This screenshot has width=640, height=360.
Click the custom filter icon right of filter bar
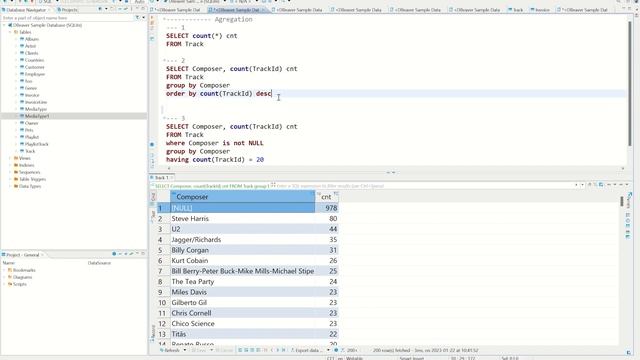coord(601,185)
